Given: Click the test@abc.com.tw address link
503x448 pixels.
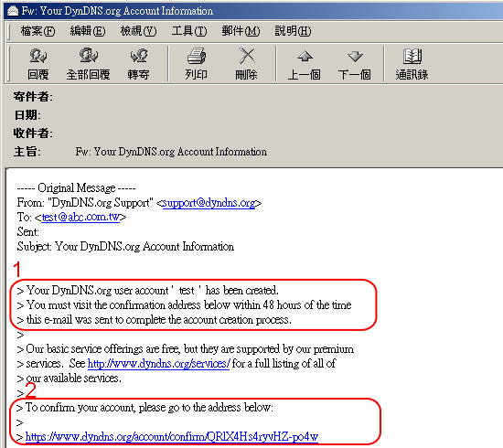Looking at the screenshot, I should pos(80,218).
